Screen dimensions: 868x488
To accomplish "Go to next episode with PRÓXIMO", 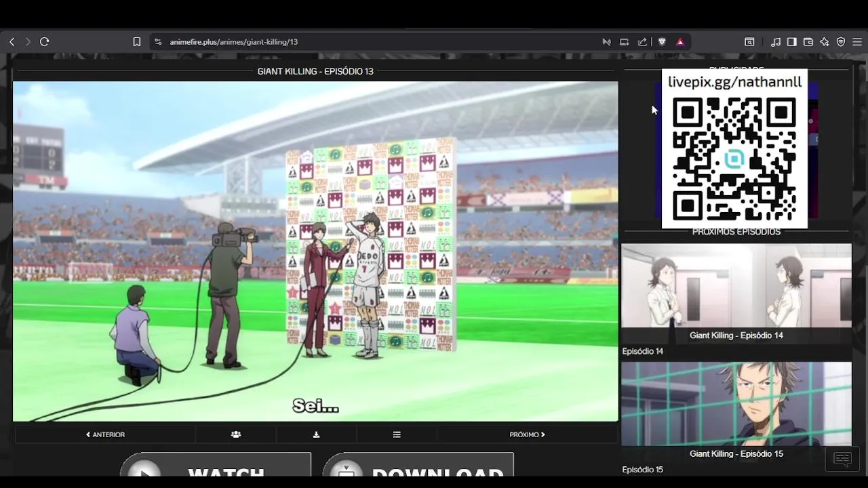I will click(527, 434).
